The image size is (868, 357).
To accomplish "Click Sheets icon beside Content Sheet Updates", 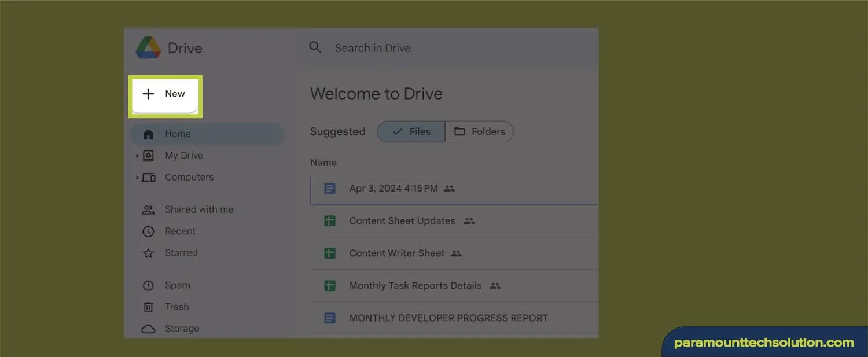I will pyautogui.click(x=330, y=221).
